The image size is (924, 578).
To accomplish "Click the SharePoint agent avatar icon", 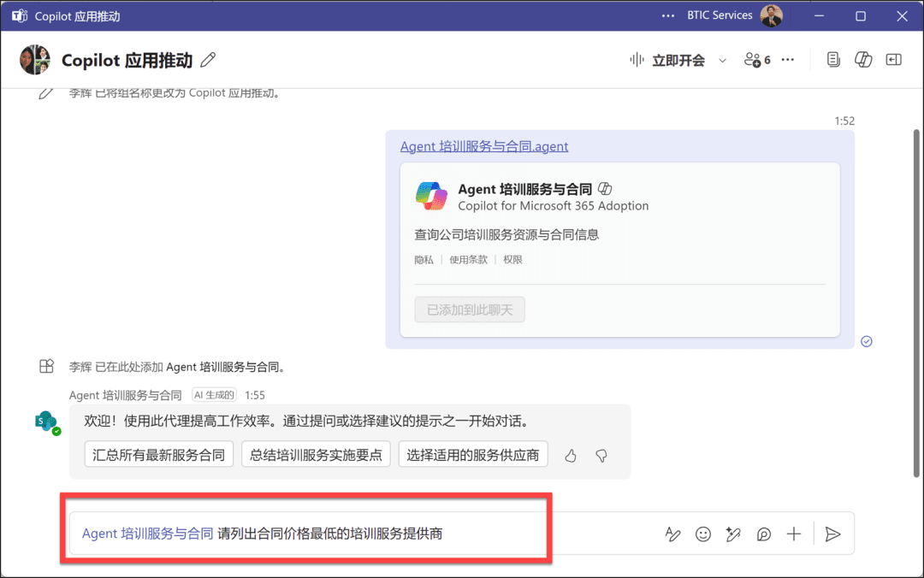I will [x=46, y=422].
